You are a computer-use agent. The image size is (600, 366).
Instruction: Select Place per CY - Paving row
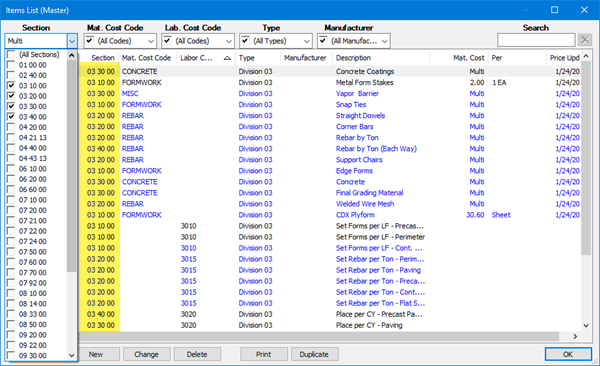click(x=330, y=325)
